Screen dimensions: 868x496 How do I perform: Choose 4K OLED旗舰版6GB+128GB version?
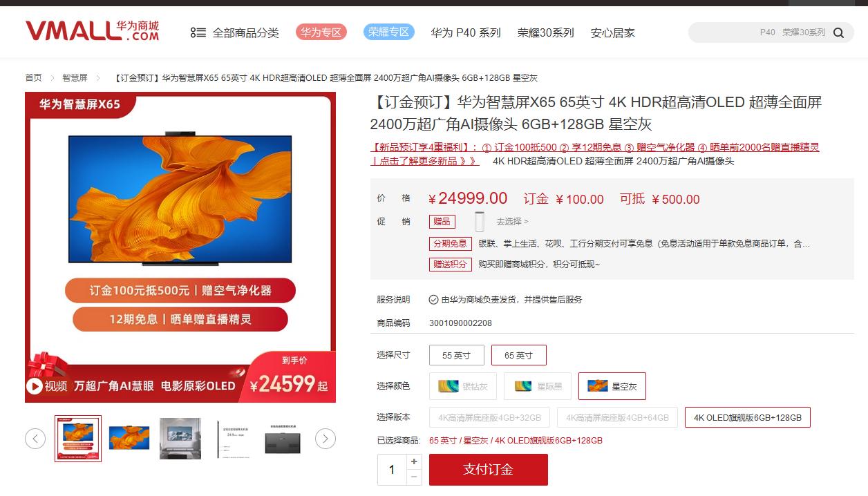748,418
